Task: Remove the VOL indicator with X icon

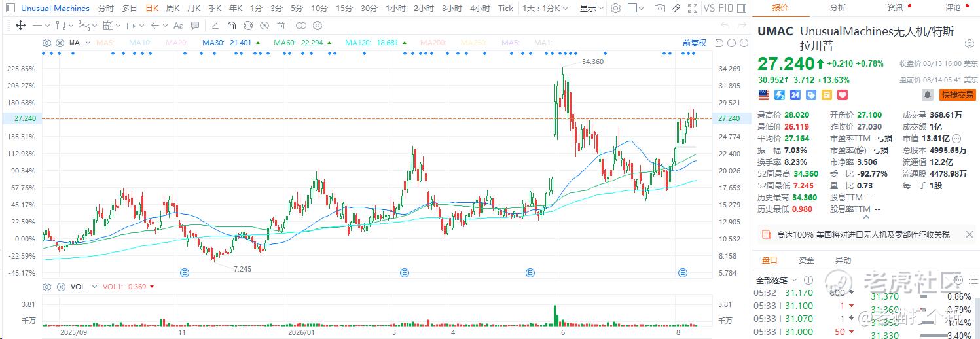Action: click(60, 287)
